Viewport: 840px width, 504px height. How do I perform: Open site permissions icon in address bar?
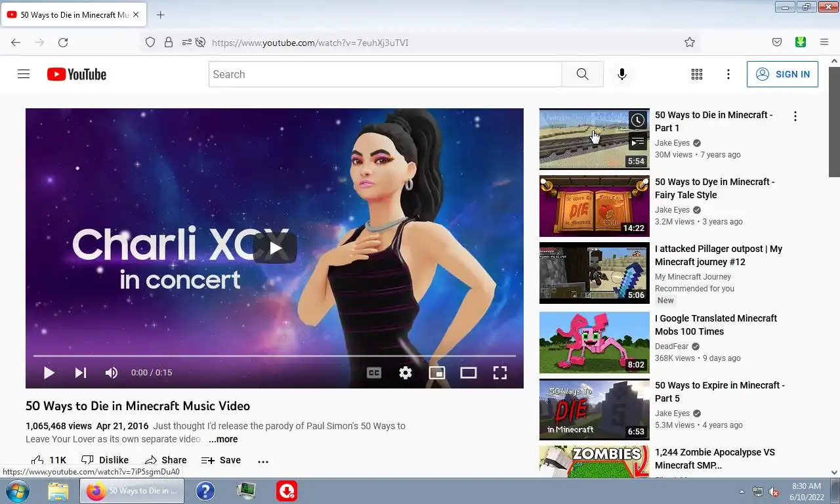tap(187, 43)
